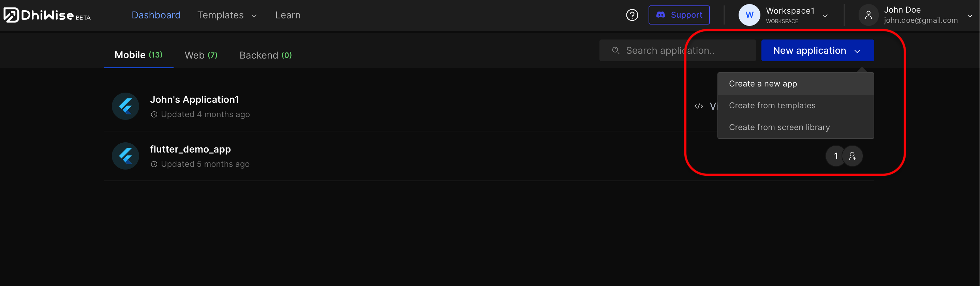This screenshot has height=286, width=980.
Task: Choose Create from templates option
Action: point(772,106)
